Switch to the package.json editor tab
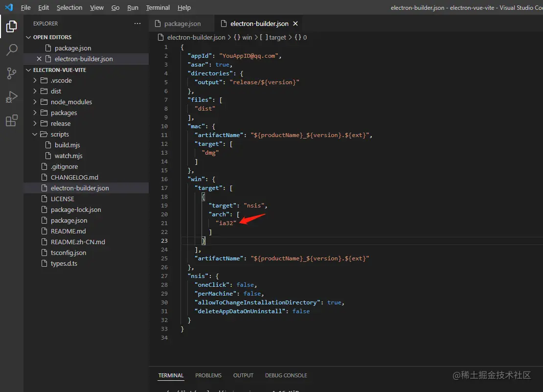Image resolution: width=543 pixels, height=392 pixels. tap(182, 23)
